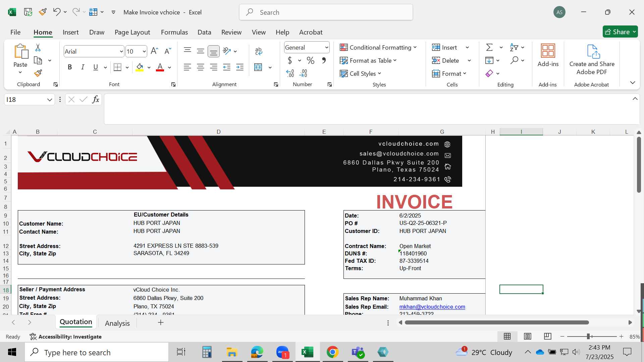Image resolution: width=644 pixels, height=362 pixels.
Task: Click Increase Decimal icon
Action: pyautogui.click(x=290, y=73)
